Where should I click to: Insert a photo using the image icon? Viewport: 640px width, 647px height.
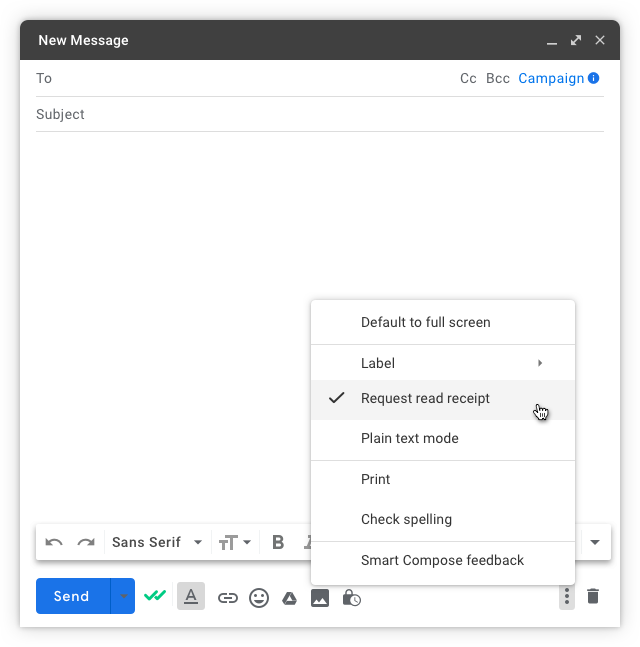[x=320, y=597]
